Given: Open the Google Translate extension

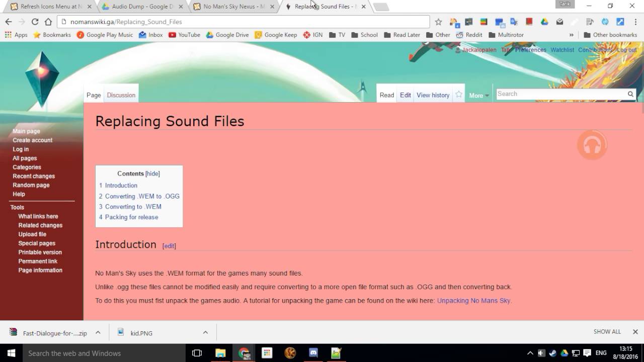Looking at the screenshot, I should 514,22.
